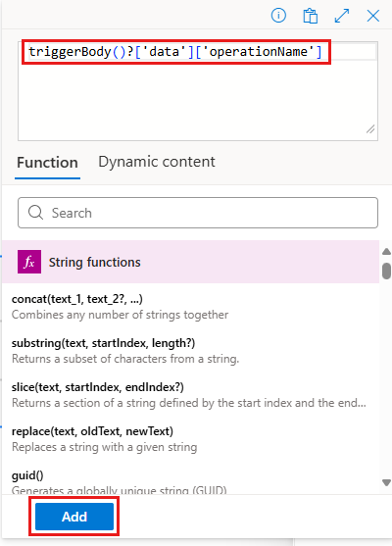Collapse the String functions section header

click(x=190, y=262)
